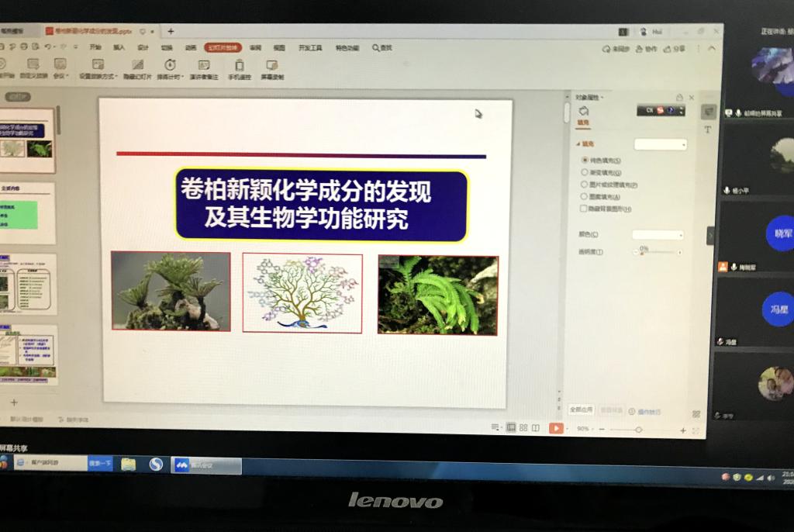The image size is (794, 532).
Task: Tick the hide background graphics checkbox
Action: 584,209
